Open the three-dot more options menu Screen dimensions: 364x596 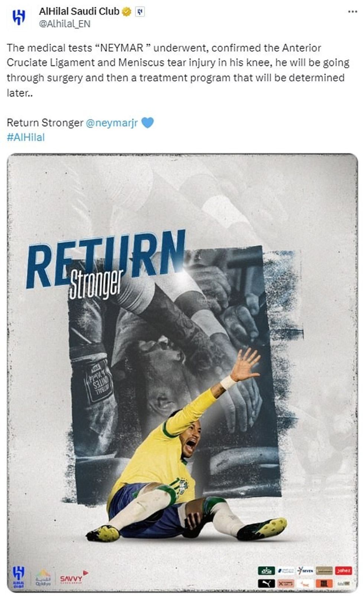point(352,12)
